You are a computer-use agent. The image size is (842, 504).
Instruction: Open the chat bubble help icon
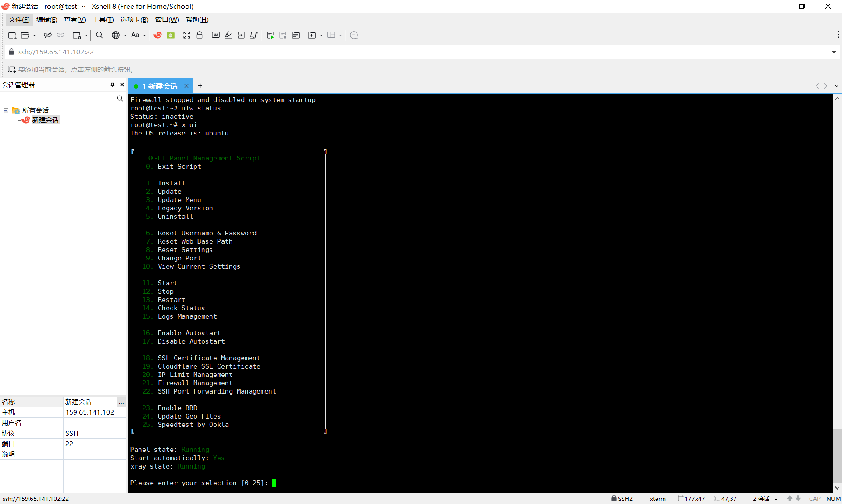(x=354, y=35)
